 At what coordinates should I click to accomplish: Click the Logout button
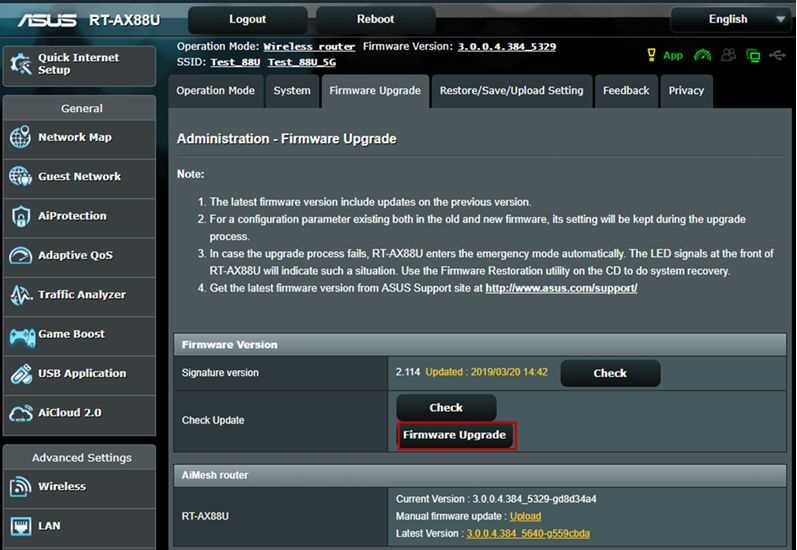pyautogui.click(x=248, y=19)
